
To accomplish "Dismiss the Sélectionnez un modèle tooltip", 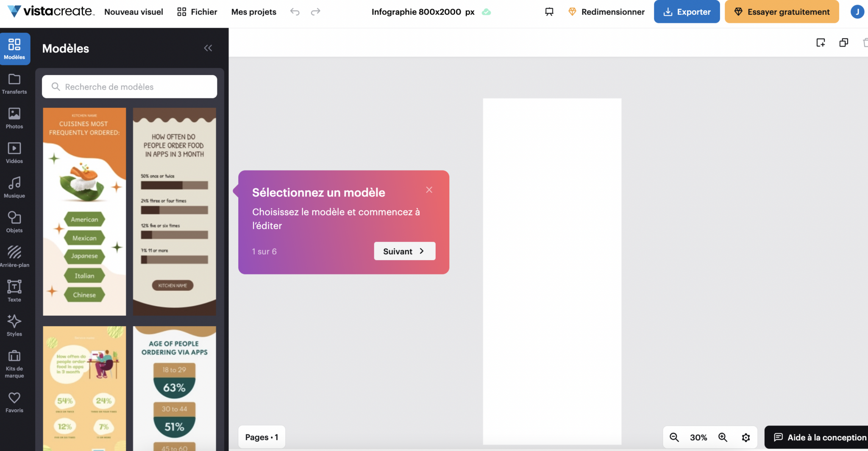I will pyautogui.click(x=429, y=190).
